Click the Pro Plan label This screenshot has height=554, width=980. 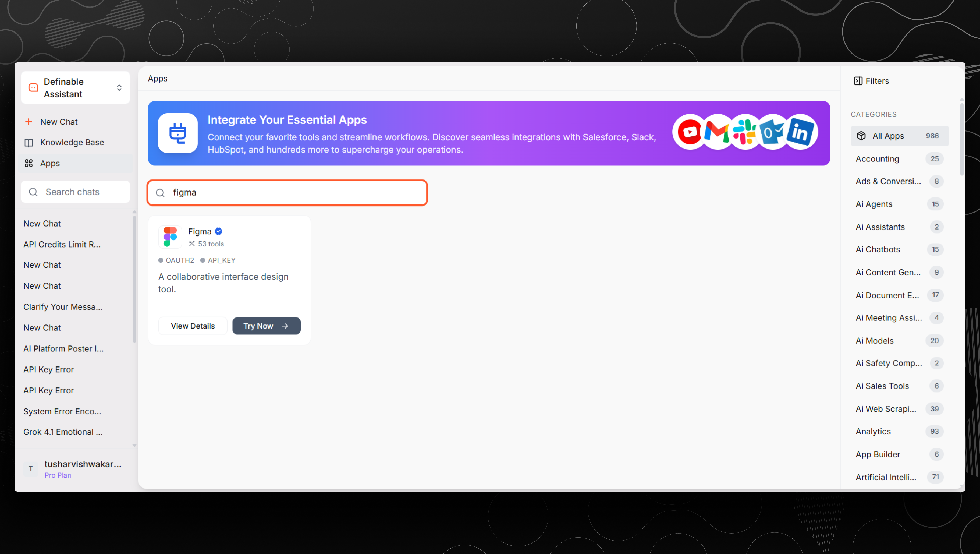click(58, 475)
